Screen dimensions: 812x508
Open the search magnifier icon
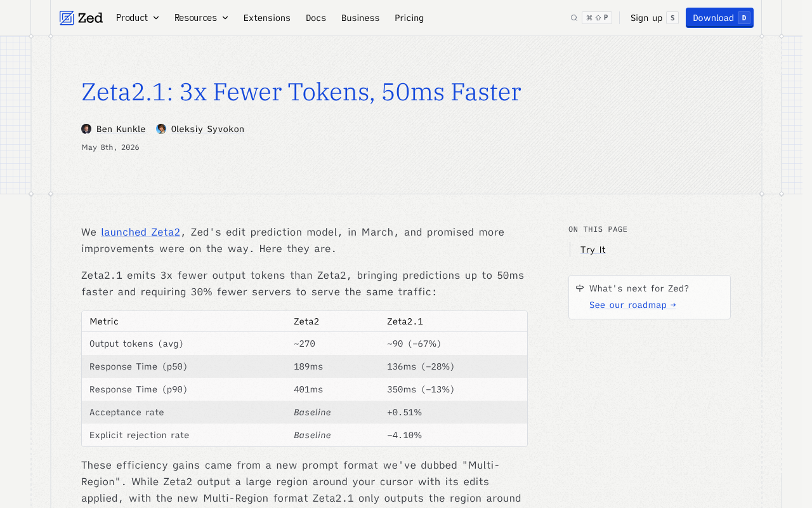point(574,18)
